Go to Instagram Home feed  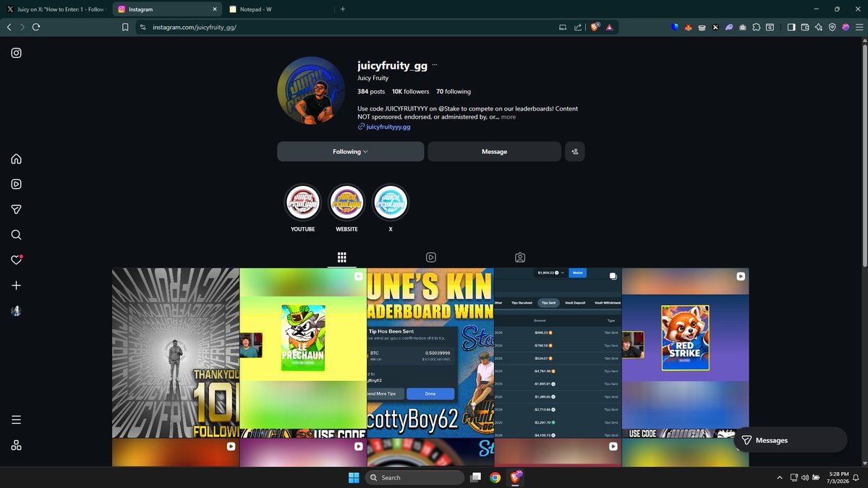(x=16, y=159)
